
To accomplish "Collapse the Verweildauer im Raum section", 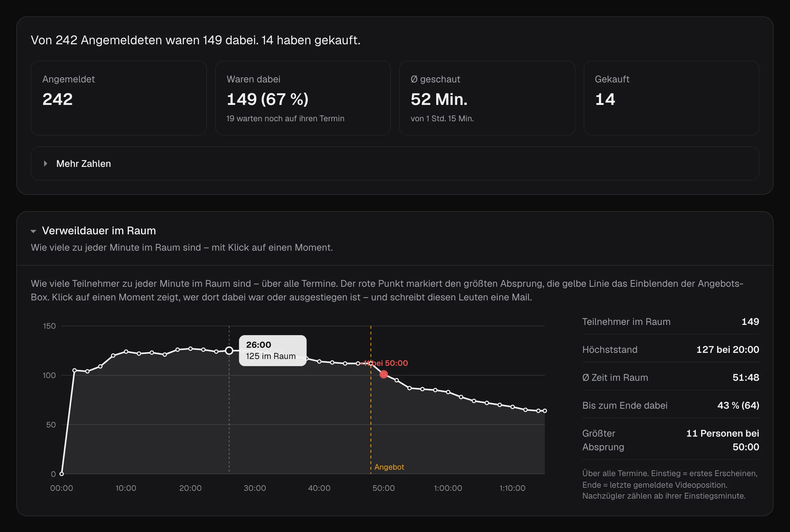I will coord(93,231).
